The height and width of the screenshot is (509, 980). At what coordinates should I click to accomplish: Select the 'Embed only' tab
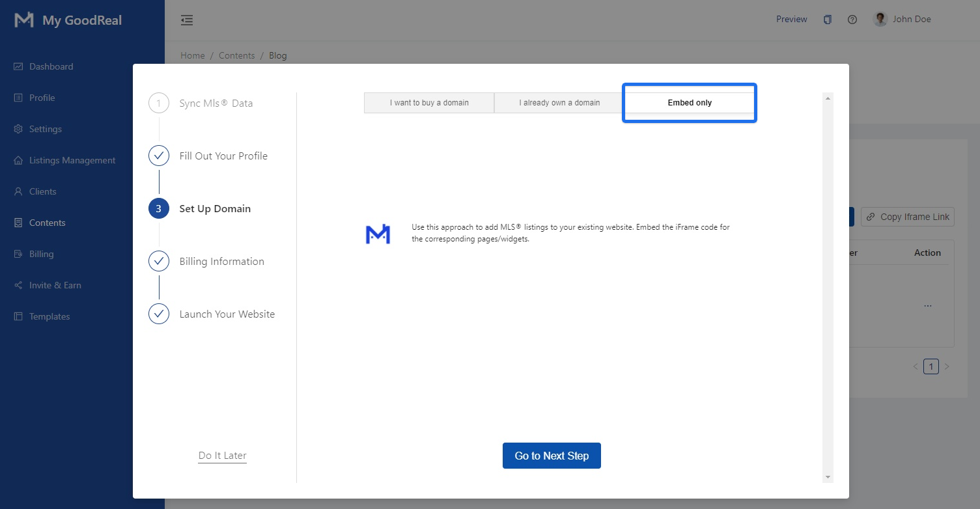689,103
